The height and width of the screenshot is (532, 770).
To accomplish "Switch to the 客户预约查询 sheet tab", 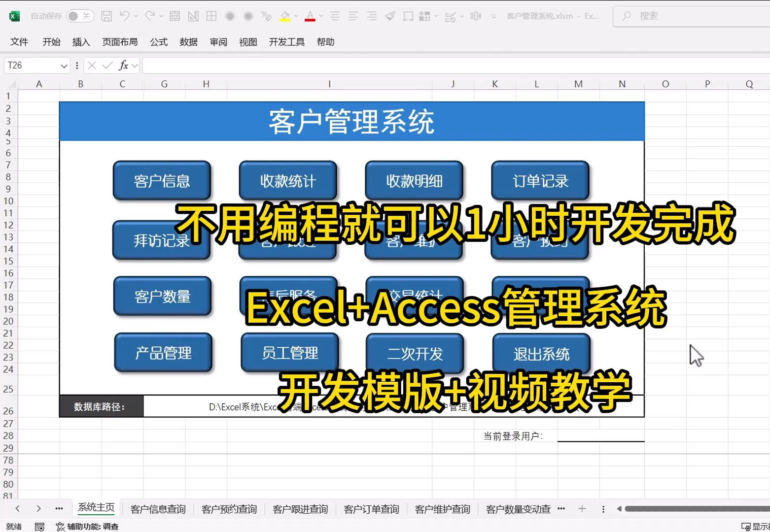I will click(x=229, y=509).
